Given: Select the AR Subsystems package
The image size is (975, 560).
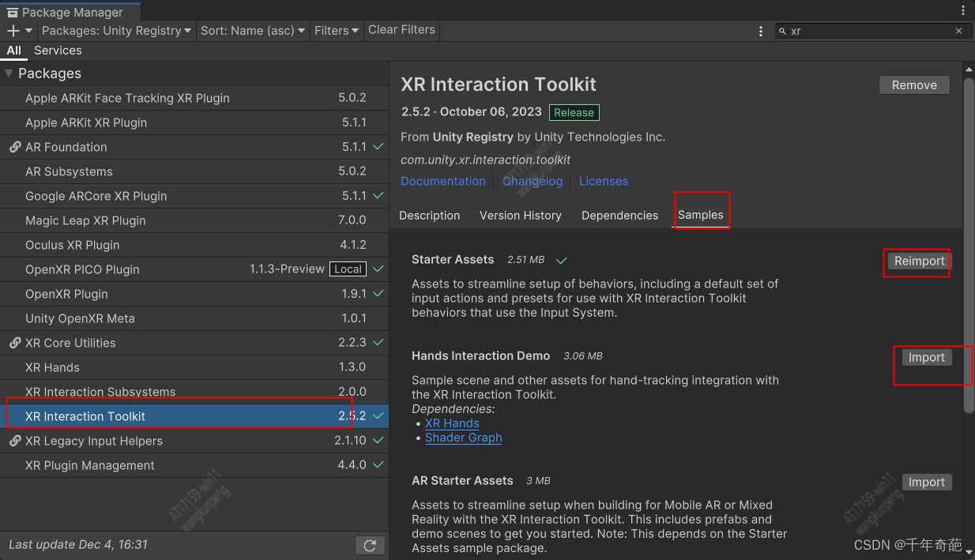Looking at the screenshot, I should click(194, 171).
